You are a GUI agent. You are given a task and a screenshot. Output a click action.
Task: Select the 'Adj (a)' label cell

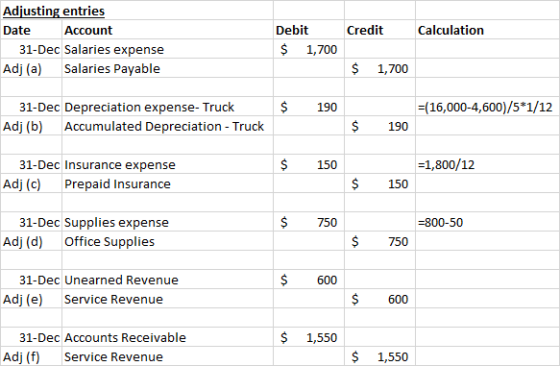[31, 69]
